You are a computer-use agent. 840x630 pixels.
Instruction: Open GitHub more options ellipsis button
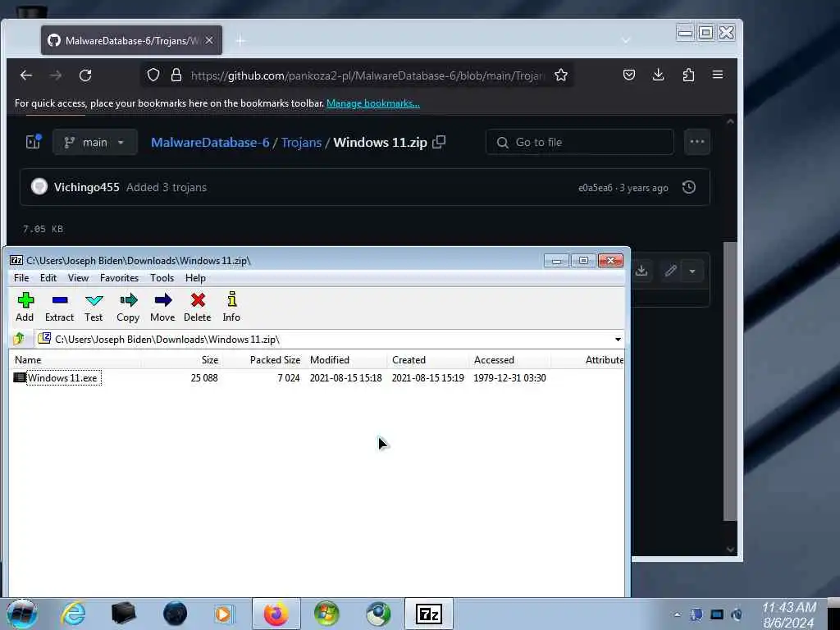(697, 142)
